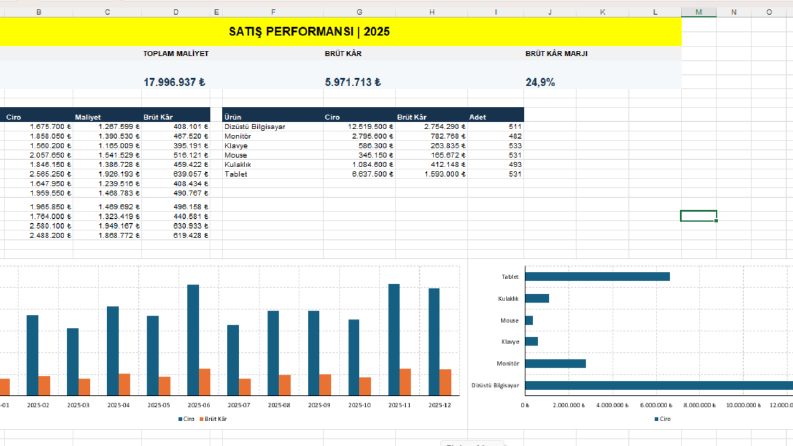Select the Adet cell '511'
Viewport: 793px width, 446px height.
click(496, 126)
